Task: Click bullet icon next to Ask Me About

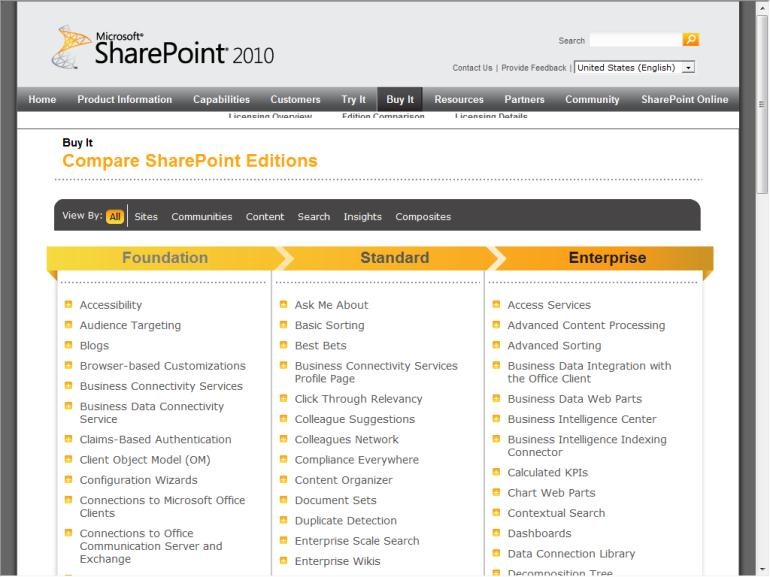Action: (283, 304)
